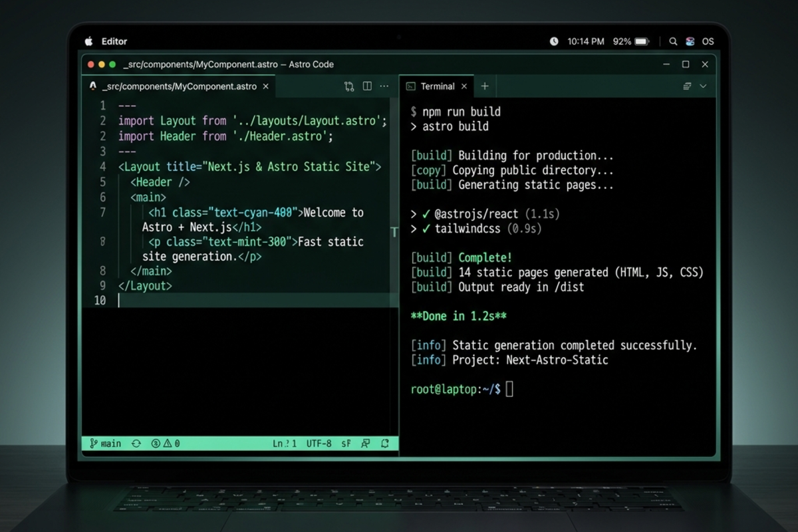Screen dimensions: 798x532
Task: Click the closing </main> tag
Action: pyautogui.click(x=151, y=271)
